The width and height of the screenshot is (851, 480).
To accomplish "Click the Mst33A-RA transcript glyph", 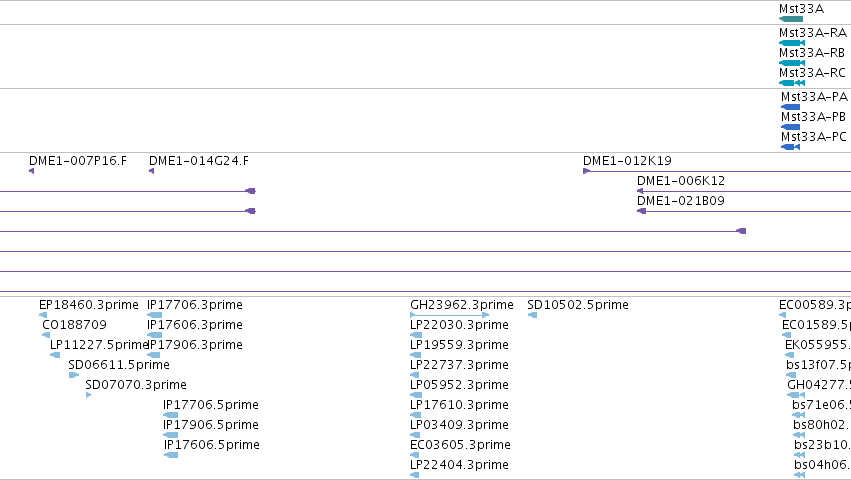I will pos(792,43).
